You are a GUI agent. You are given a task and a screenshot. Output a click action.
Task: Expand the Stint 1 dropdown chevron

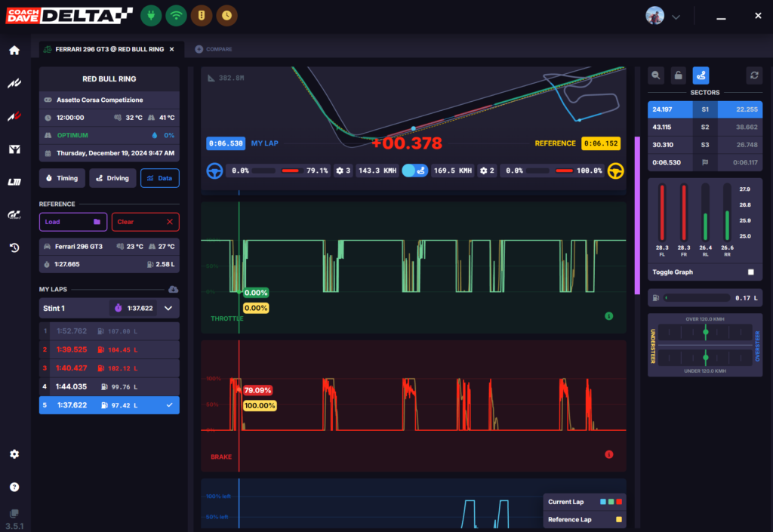click(168, 309)
